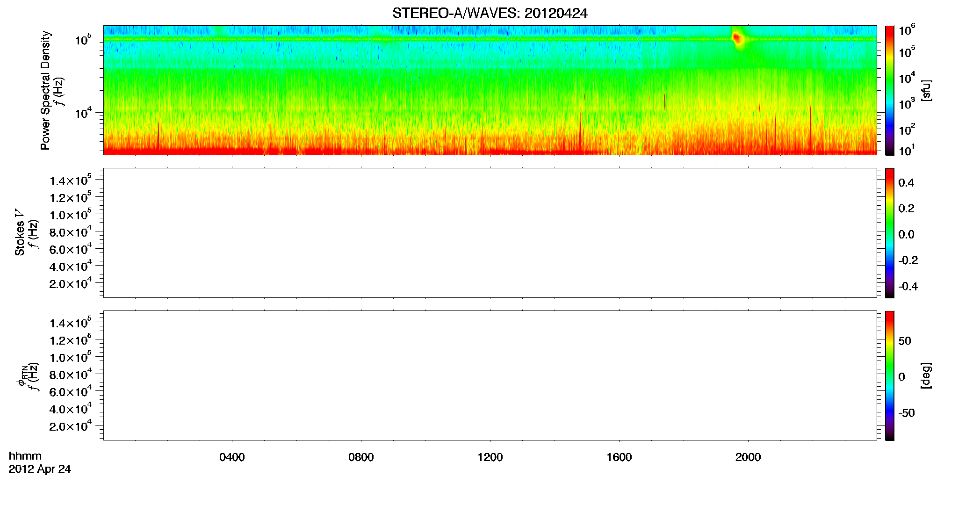The image size is (980, 505).
Task: Click 8.0×10^4 tick in Stokes V panel
Action: pyautogui.click(x=70, y=231)
